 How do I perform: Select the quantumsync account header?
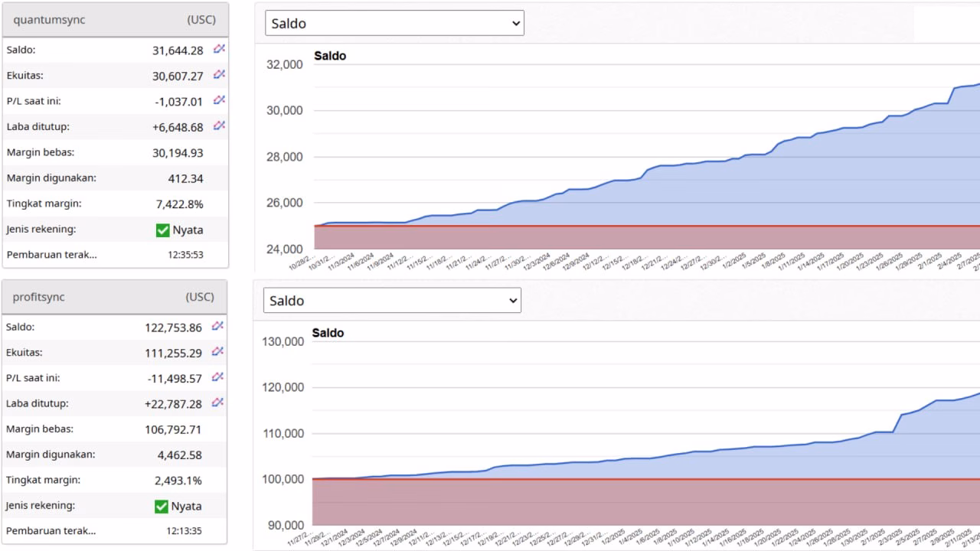(115, 20)
